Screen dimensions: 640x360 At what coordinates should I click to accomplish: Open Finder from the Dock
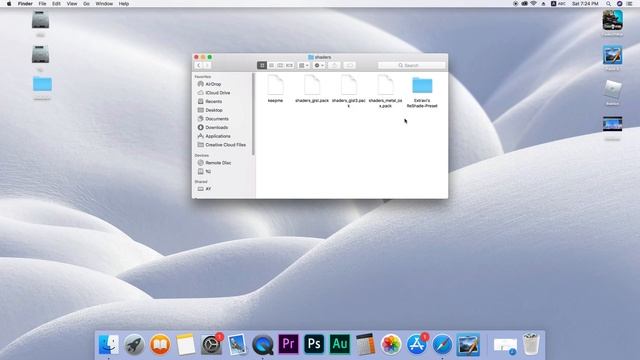[x=109, y=344]
